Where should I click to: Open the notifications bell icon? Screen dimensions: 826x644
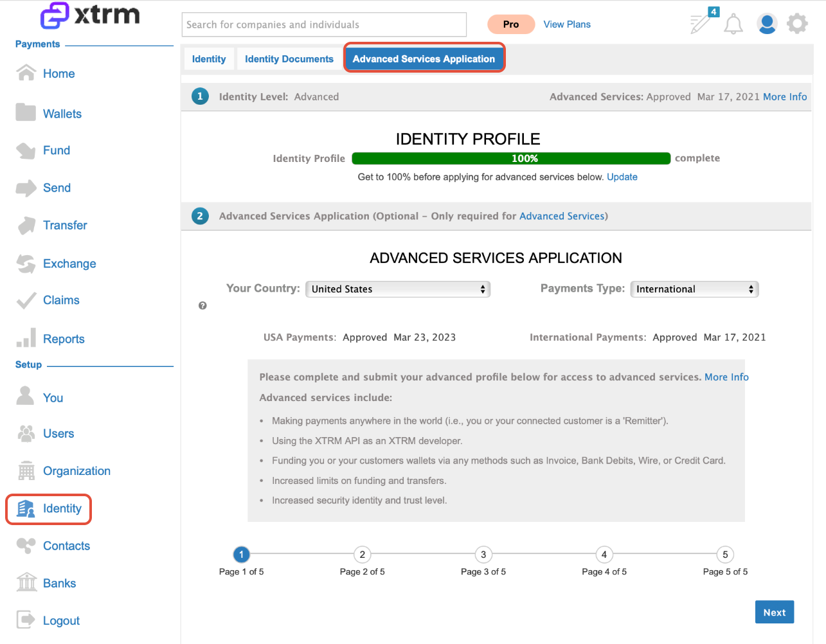733,24
